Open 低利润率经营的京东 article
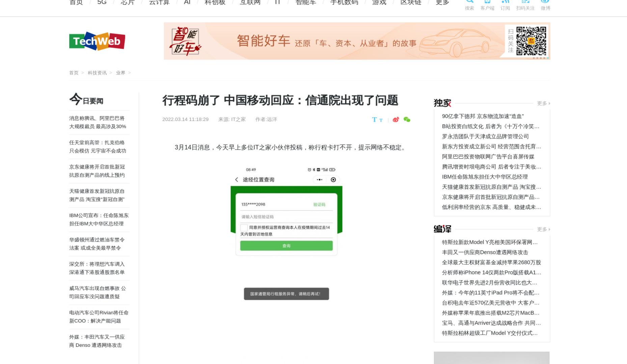This screenshot has width=627, height=364. (491, 207)
